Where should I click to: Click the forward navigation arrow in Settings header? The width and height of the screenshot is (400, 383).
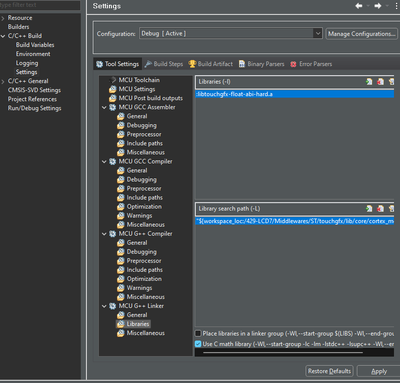tap(378, 6)
